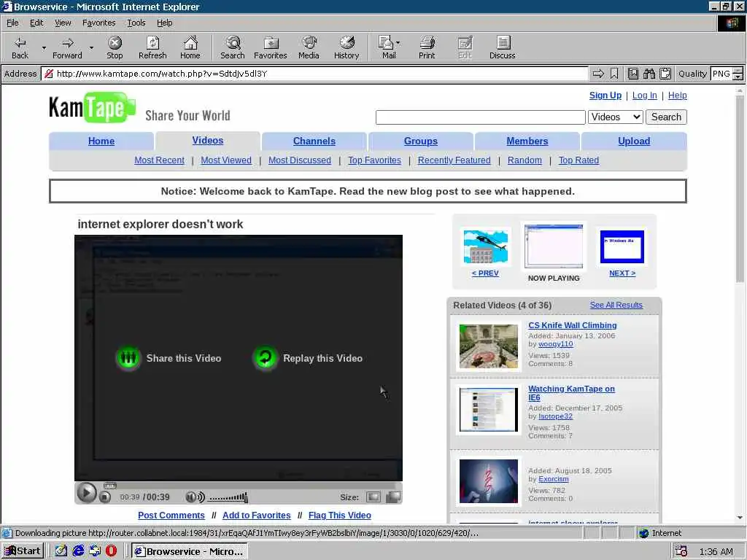This screenshot has width=747, height=560.
Task: Click the Replay this Video green icon
Action: [x=265, y=357]
